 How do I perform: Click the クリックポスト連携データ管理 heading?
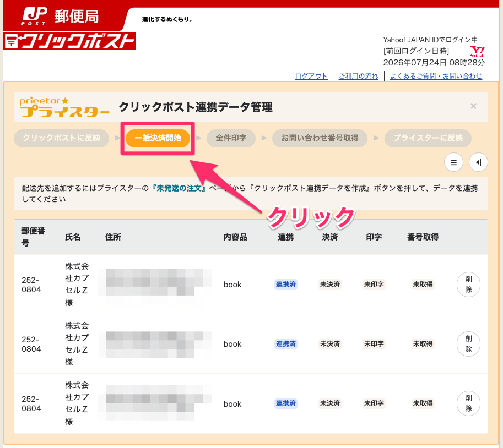196,107
